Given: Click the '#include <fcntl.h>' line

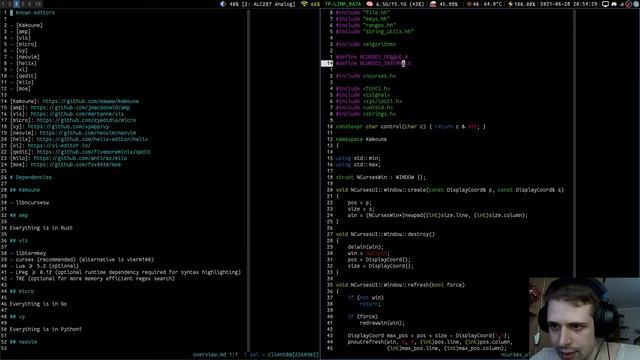Looking at the screenshot, I should point(363,89).
